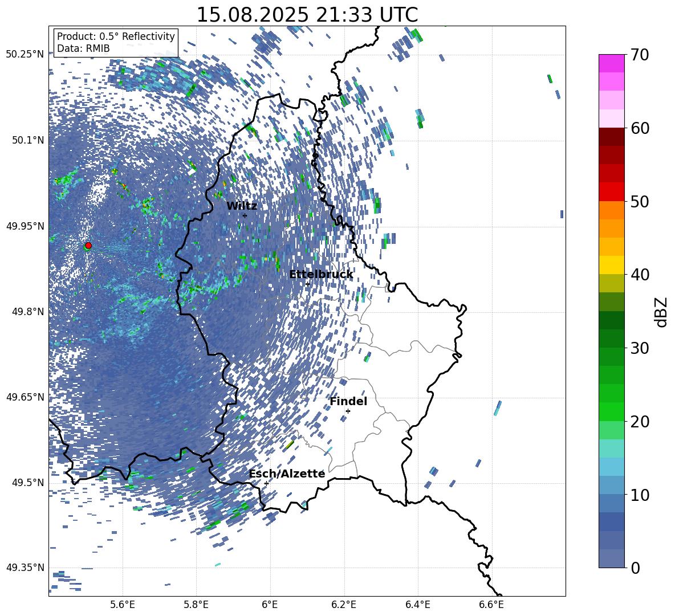Click the 6°E longitude label
Image resolution: width=675 pixels, height=616 pixels.
pyautogui.click(x=270, y=605)
